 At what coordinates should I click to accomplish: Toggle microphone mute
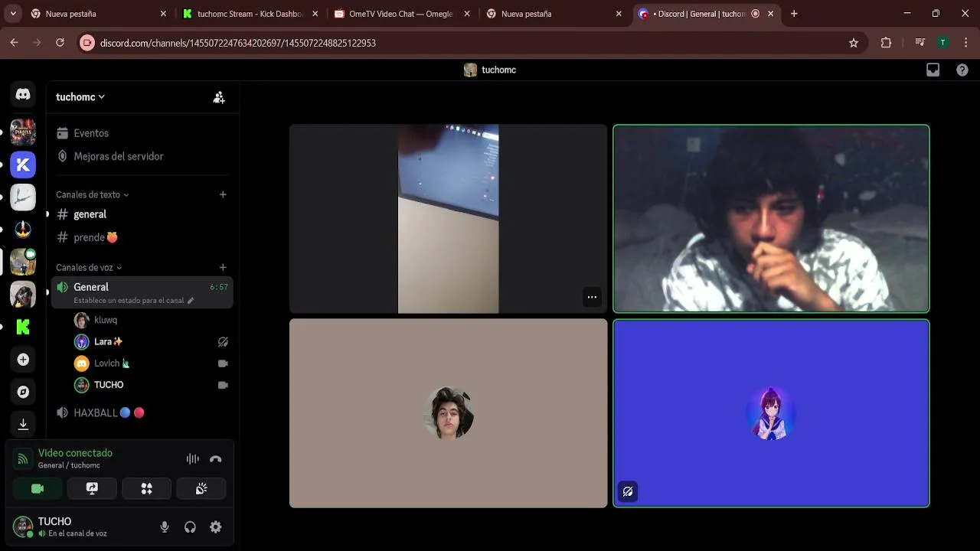(165, 527)
